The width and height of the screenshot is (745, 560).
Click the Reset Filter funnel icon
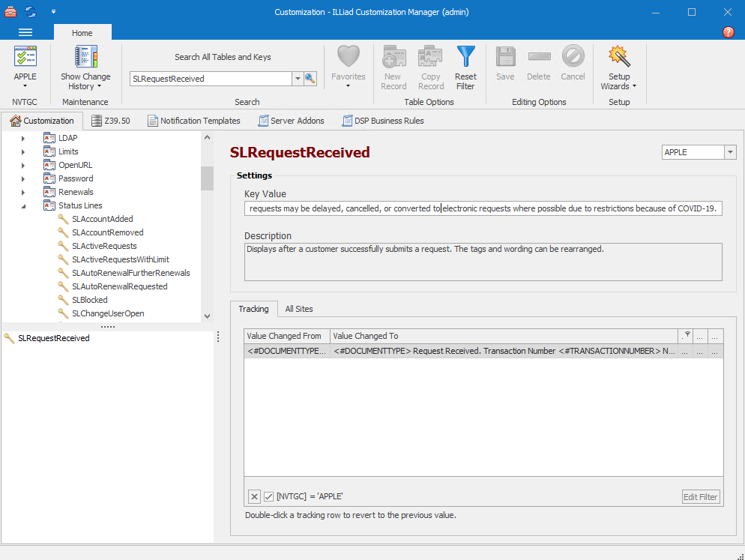pos(465,58)
